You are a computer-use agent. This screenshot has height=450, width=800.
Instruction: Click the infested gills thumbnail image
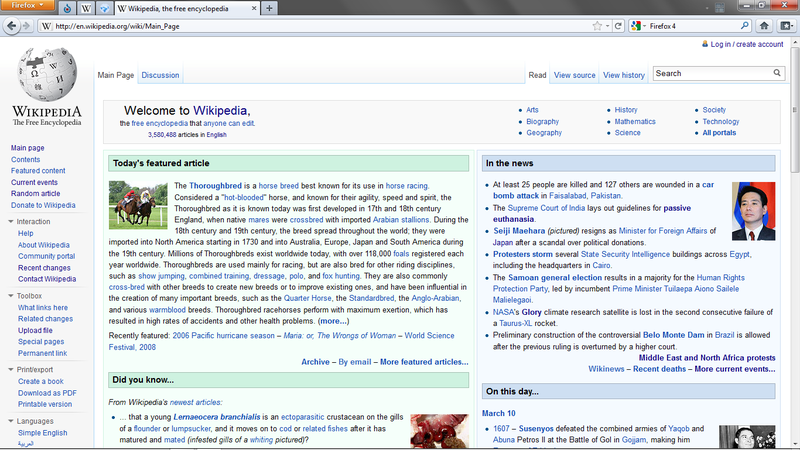click(x=439, y=432)
